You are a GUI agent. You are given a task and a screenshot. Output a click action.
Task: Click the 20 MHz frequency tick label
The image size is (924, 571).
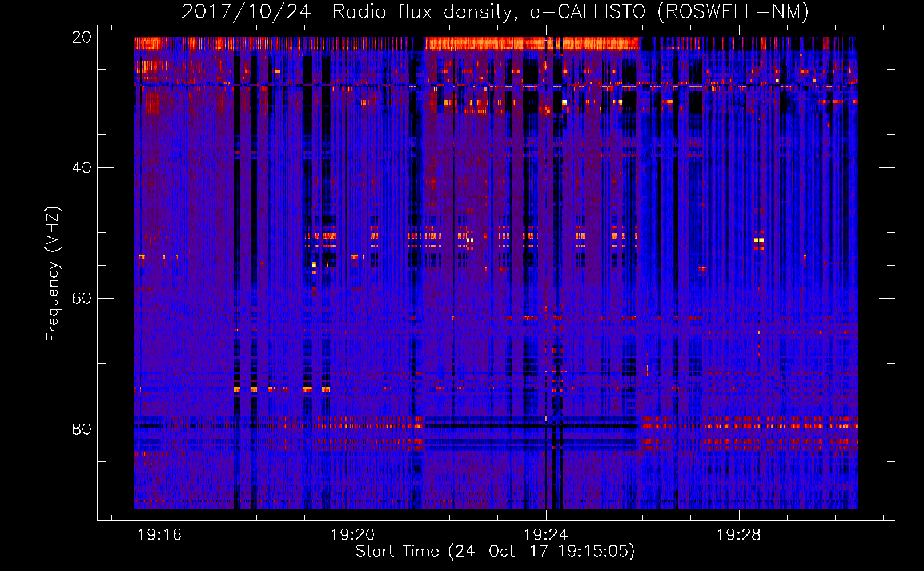82,37
